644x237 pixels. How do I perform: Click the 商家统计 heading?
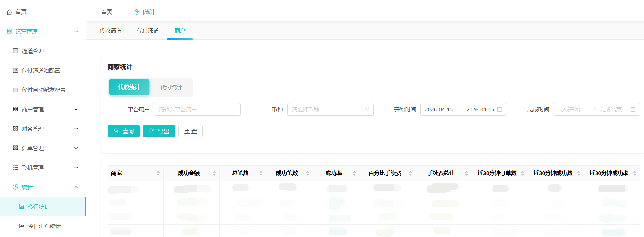click(120, 67)
